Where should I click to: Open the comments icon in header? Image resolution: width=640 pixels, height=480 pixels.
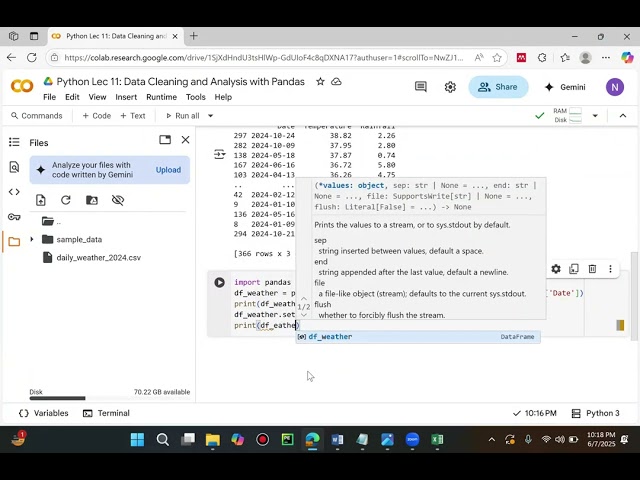(421, 87)
